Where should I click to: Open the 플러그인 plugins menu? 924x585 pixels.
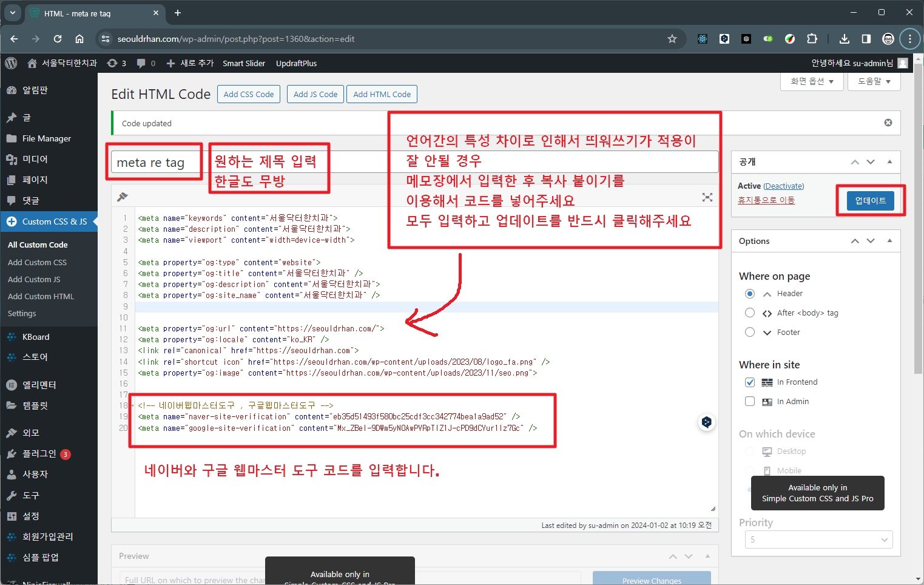coord(39,454)
